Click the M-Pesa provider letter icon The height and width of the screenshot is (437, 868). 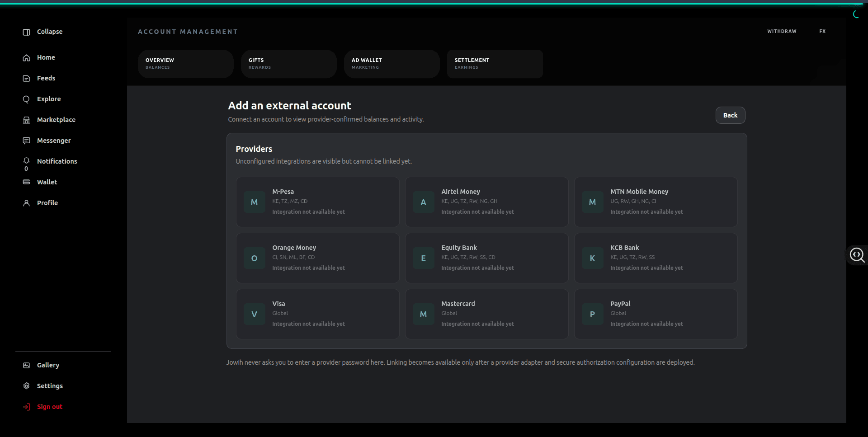255,202
